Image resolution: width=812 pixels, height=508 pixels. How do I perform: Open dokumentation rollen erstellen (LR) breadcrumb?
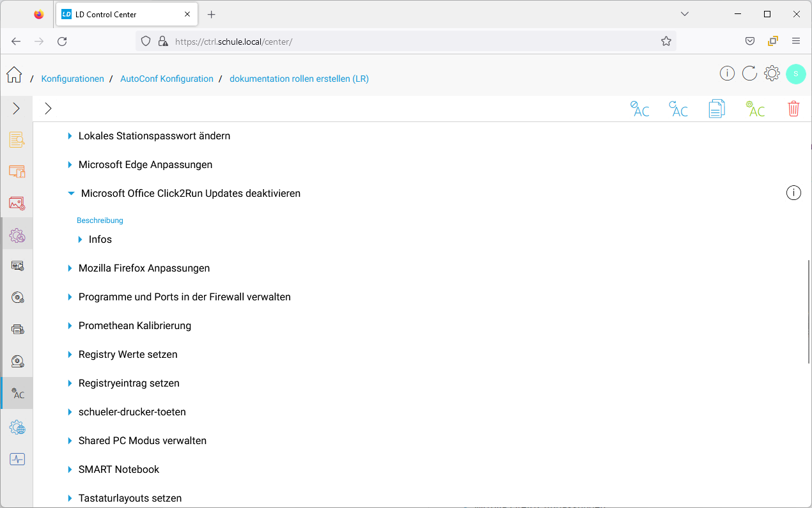pos(299,79)
